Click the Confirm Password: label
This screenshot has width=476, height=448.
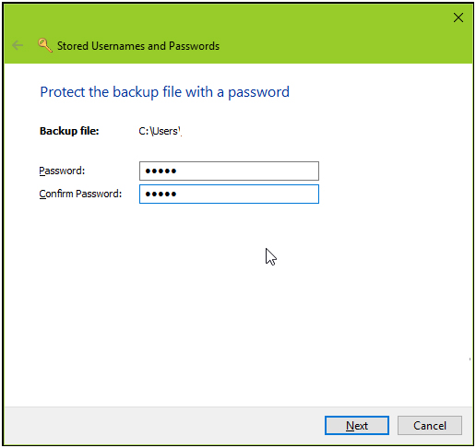(x=80, y=194)
